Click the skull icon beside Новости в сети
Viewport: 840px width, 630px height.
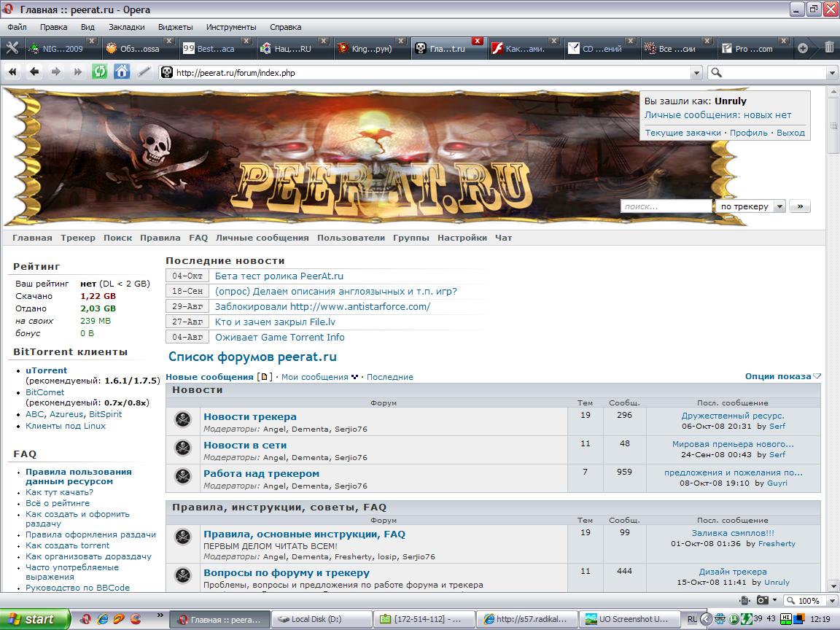point(183,447)
